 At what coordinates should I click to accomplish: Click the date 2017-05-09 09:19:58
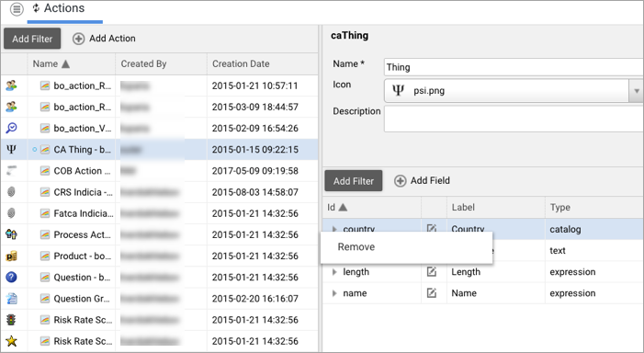click(x=255, y=171)
